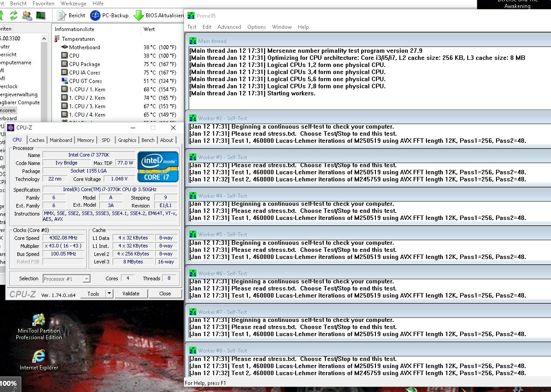
Task: Click the Main thread window icon
Action: 193,41
